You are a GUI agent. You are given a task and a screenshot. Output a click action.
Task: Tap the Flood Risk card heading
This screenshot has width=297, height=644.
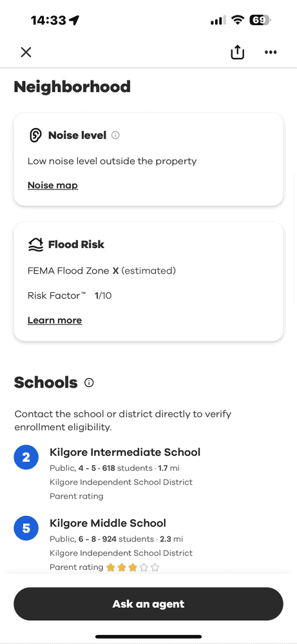tap(77, 244)
